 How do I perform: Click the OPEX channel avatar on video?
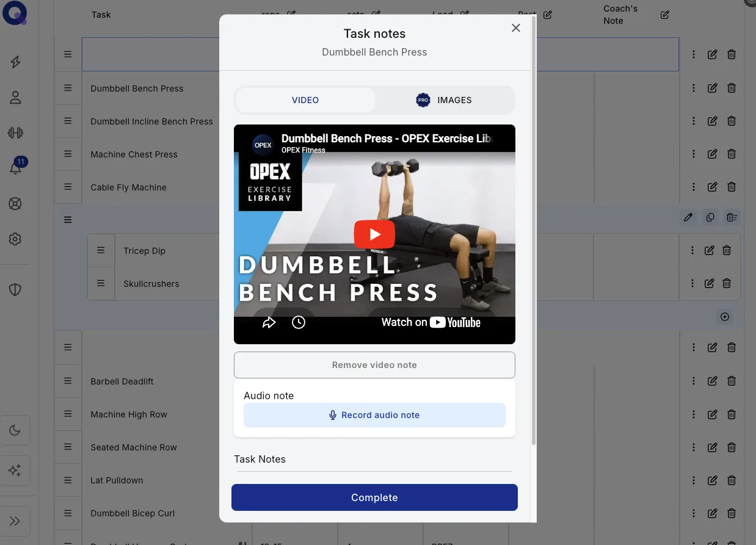click(x=263, y=145)
